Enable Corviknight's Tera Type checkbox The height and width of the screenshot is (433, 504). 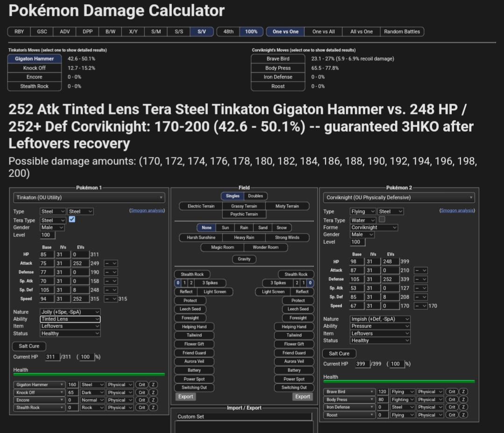click(x=382, y=219)
